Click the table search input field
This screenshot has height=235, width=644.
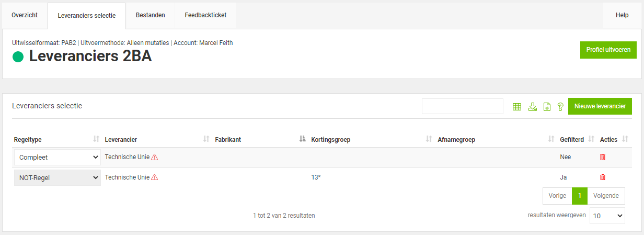pos(462,106)
